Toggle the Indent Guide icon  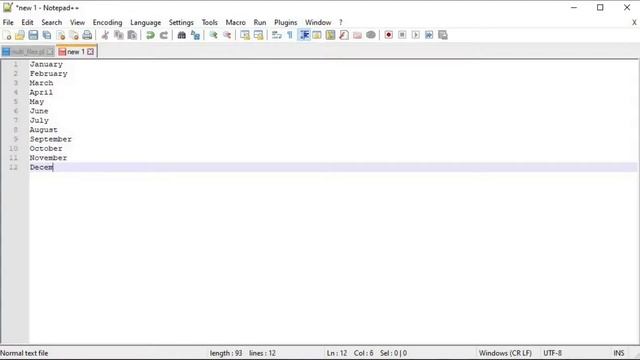[304, 35]
